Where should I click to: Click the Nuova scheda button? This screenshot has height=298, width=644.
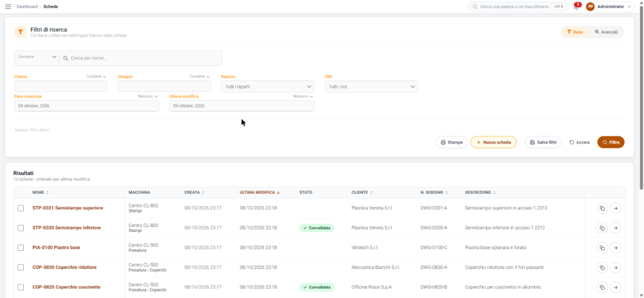coord(494,143)
